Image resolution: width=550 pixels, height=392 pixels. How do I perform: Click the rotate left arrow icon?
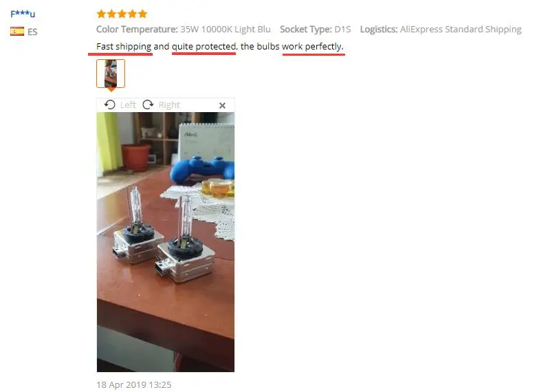[x=110, y=105]
